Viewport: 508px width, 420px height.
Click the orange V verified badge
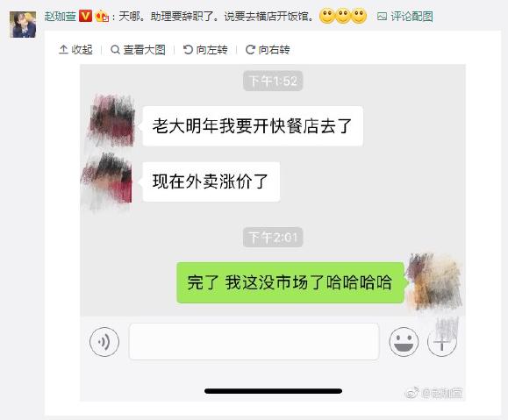point(85,16)
